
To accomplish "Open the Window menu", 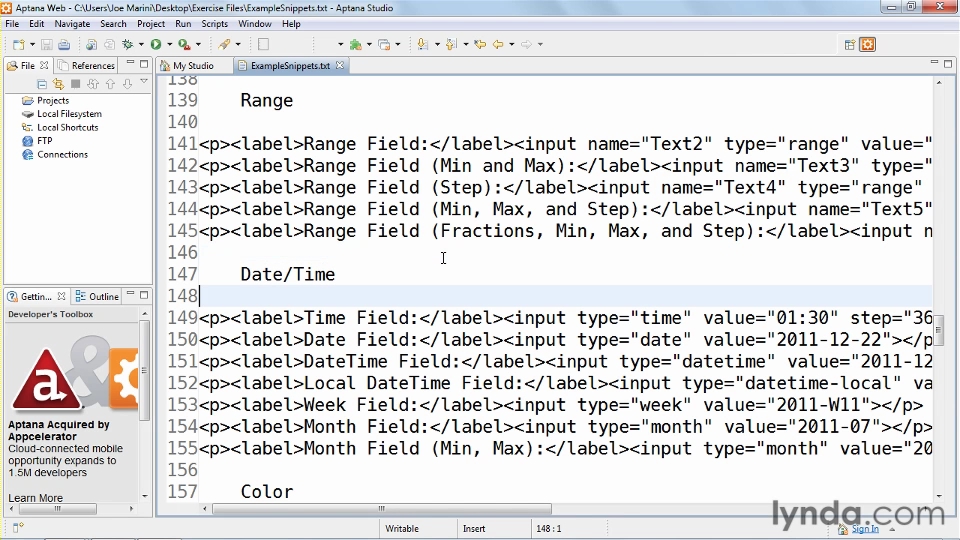I will click(x=255, y=24).
